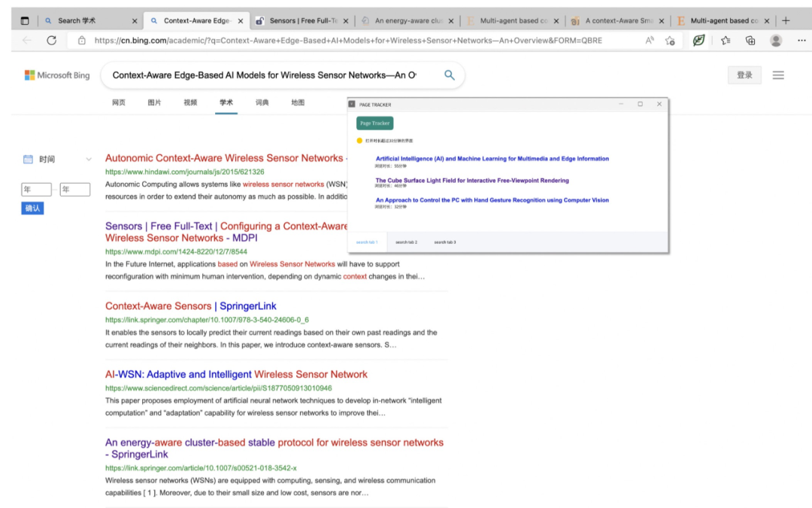This screenshot has height=508, width=812.
Task: Open 'The Cube Surface Light Field' link
Action: (471, 181)
